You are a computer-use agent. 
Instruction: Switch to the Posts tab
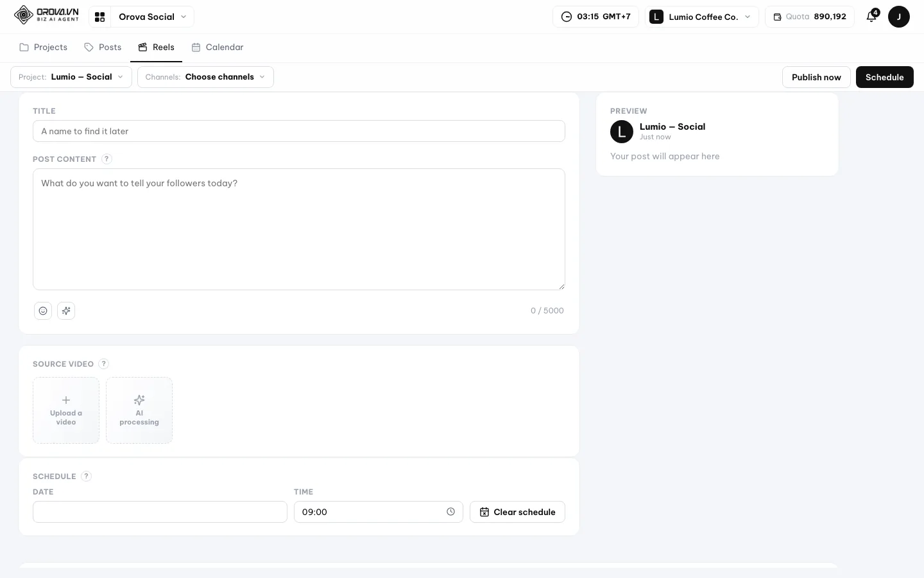pyautogui.click(x=103, y=48)
